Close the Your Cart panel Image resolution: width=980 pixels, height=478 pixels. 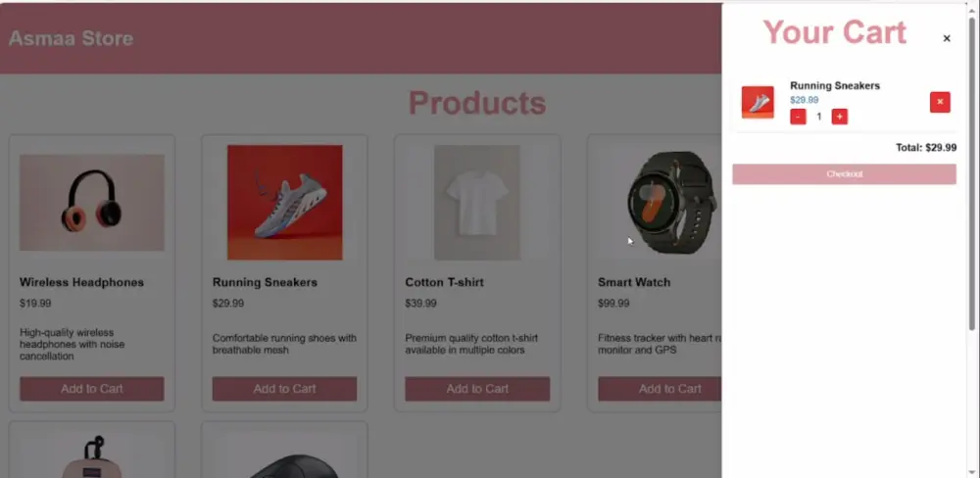point(947,39)
